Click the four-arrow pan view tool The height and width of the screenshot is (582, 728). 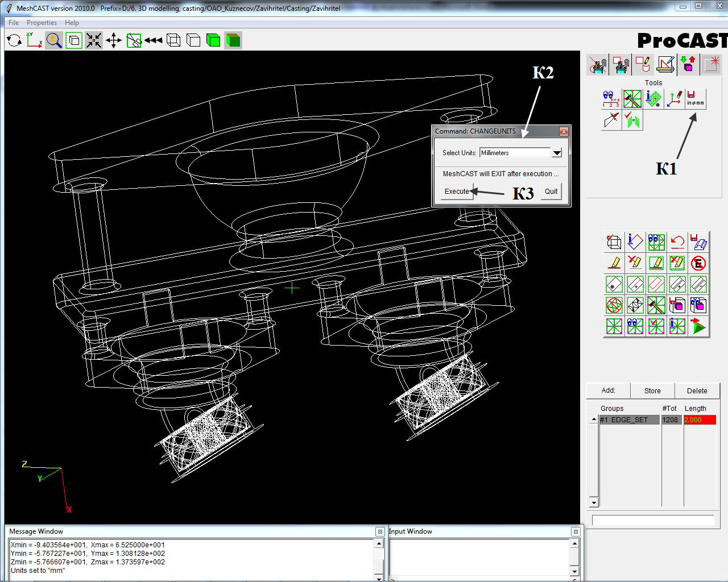[114, 40]
